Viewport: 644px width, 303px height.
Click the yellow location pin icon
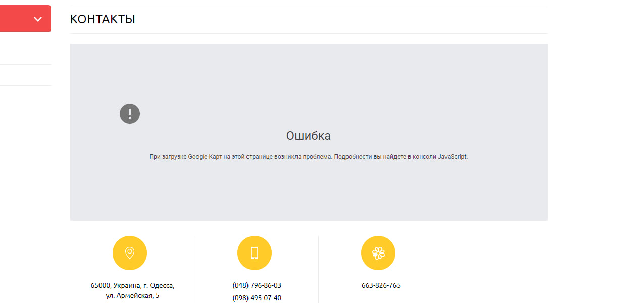point(130,253)
